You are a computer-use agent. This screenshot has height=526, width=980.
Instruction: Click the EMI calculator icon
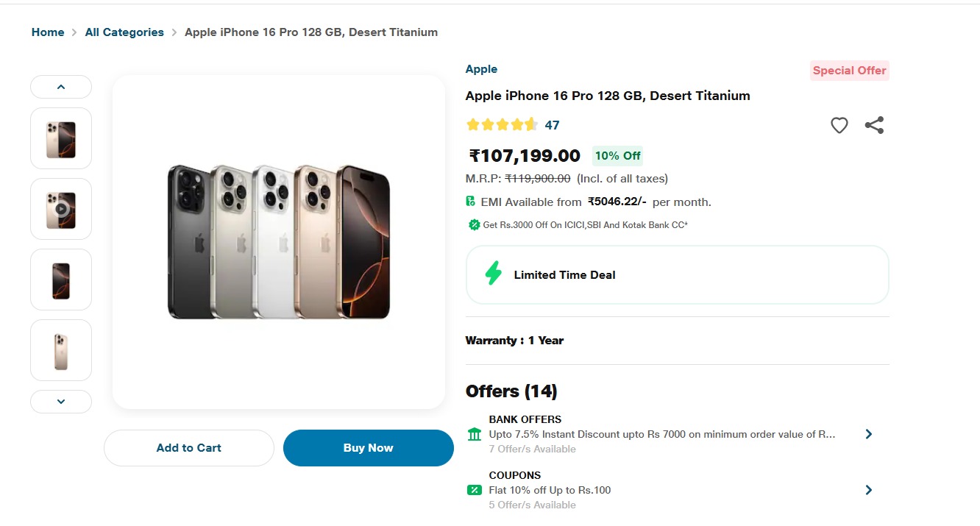pyautogui.click(x=471, y=202)
